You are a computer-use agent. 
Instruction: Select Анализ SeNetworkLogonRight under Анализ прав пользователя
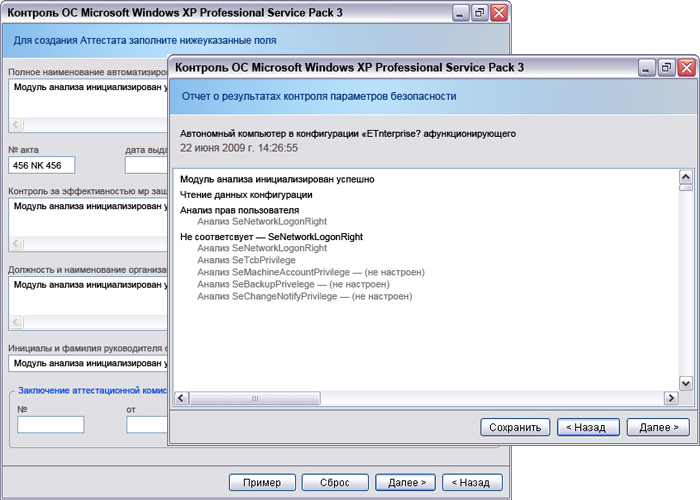point(262,221)
